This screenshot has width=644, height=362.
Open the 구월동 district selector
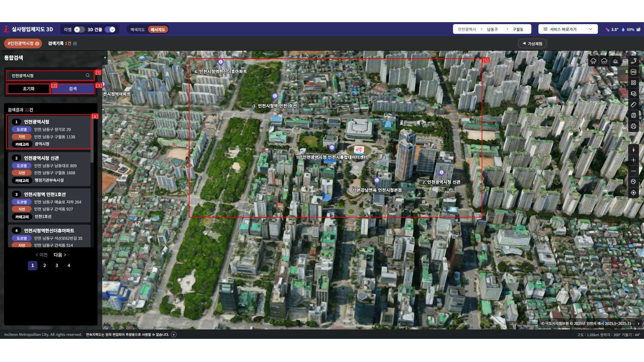coord(518,30)
